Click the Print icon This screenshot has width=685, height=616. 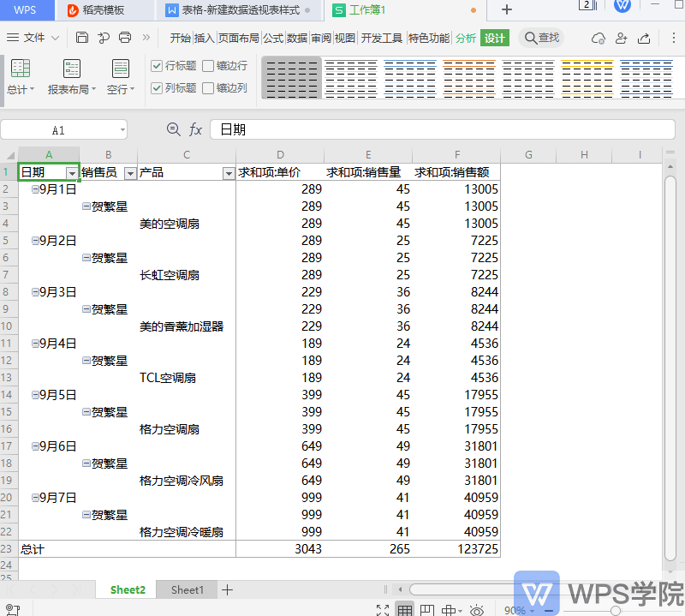(125, 38)
